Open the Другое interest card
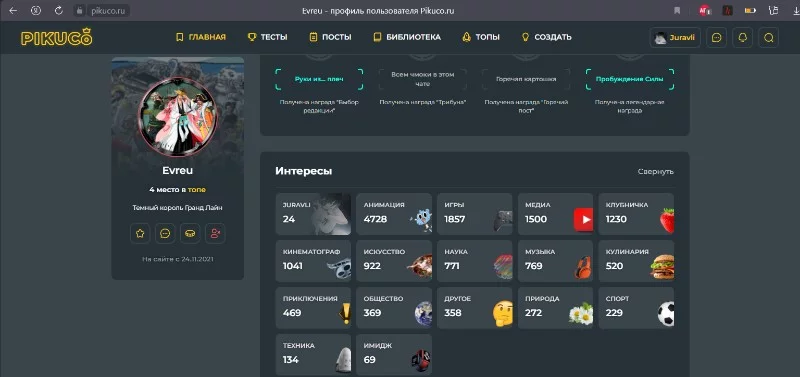Viewport: 800px width, 377px height. click(474, 308)
